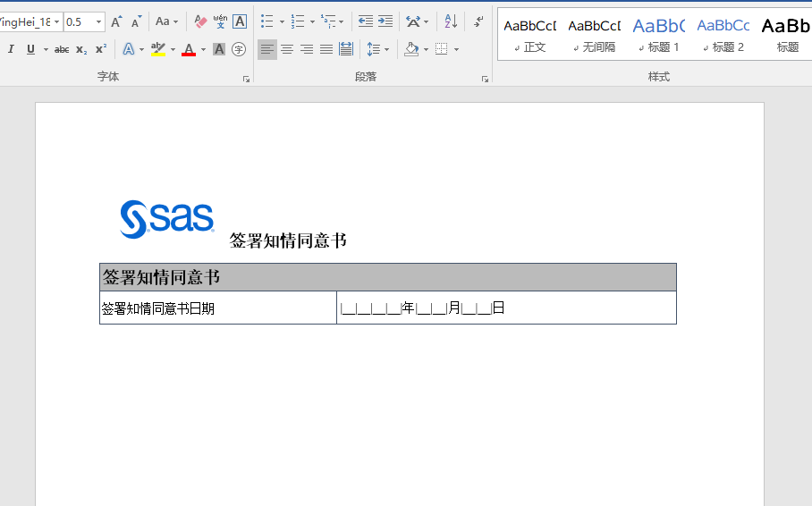Sort text with the A-Z icon
The width and height of the screenshot is (812, 506).
click(x=451, y=21)
